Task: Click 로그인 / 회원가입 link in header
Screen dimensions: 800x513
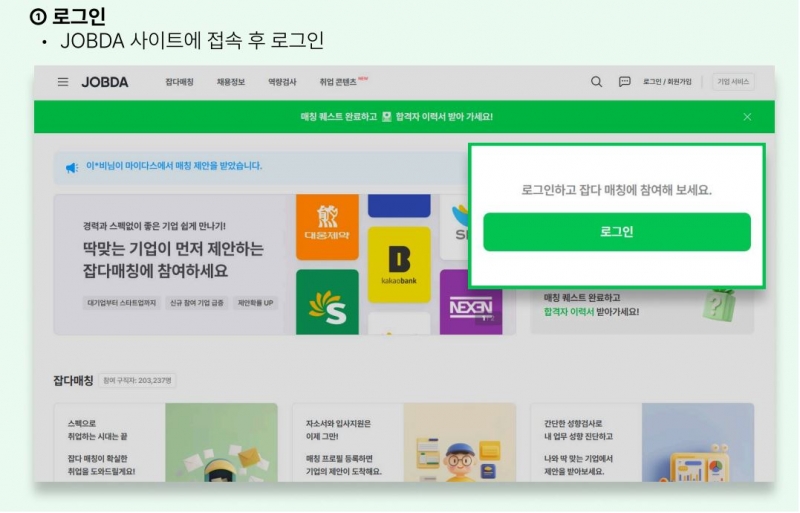Action: pos(667,82)
